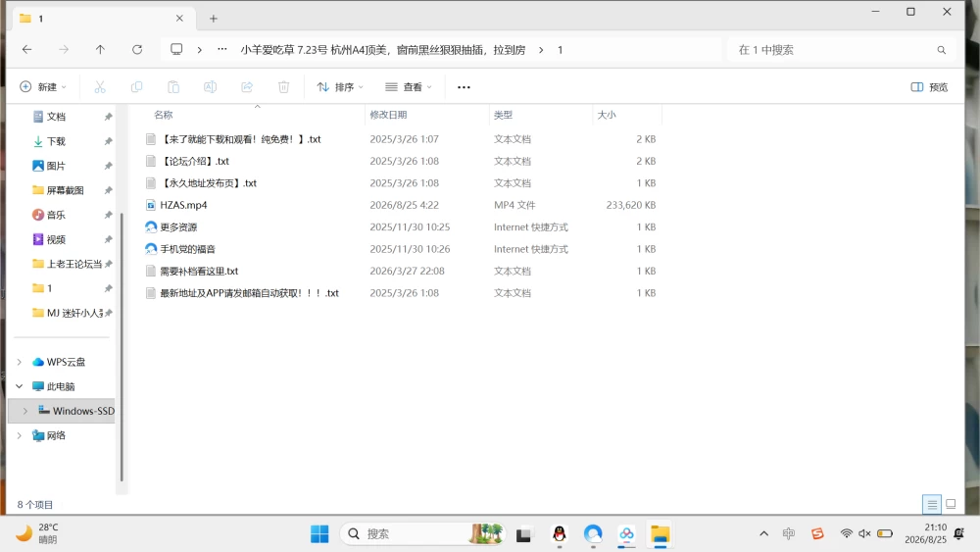Open 视频 in the sidebar
The width and height of the screenshot is (980, 552).
click(56, 239)
